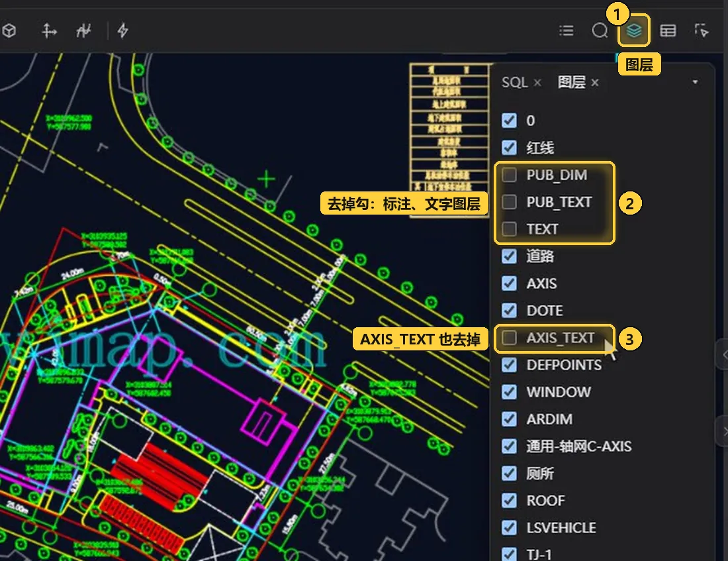Image resolution: width=728 pixels, height=561 pixels.
Task: Select the 图层 tab
Action: tap(572, 82)
